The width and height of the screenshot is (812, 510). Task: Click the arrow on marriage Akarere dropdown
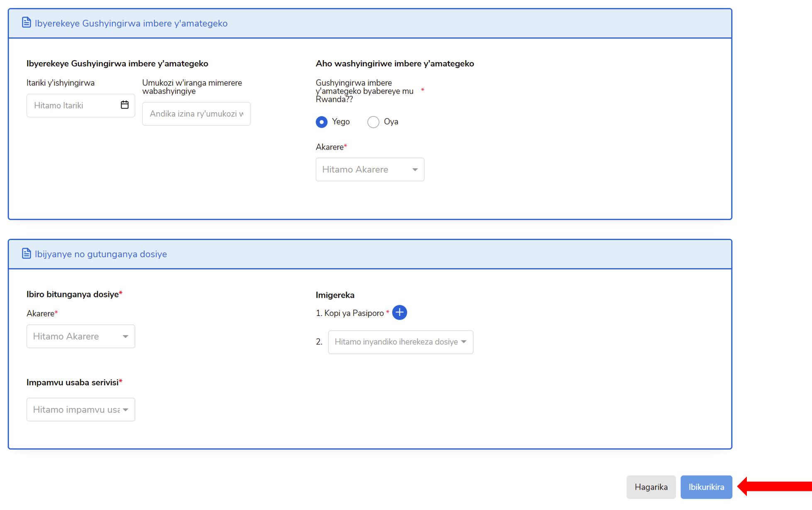point(415,170)
